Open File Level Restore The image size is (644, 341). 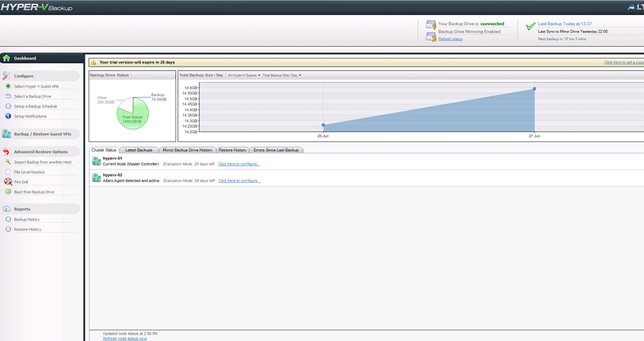pos(29,172)
